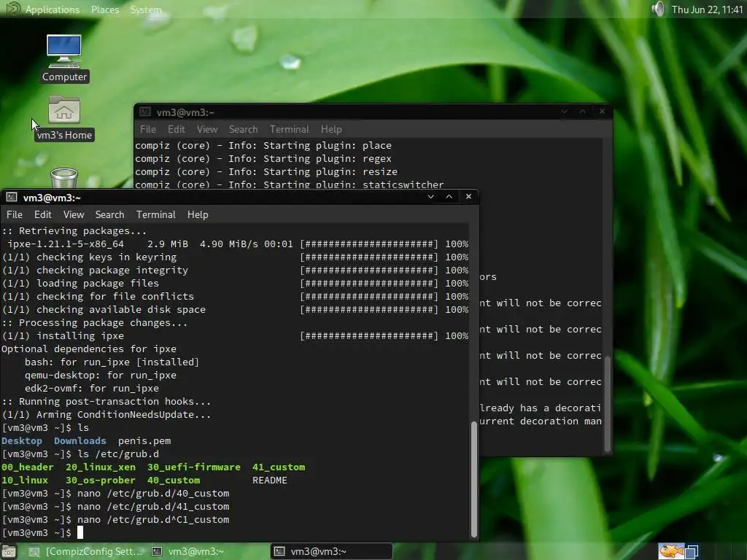Click the fish applet in bottom panel
The width and height of the screenshot is (747, 560).
(671, 551)
